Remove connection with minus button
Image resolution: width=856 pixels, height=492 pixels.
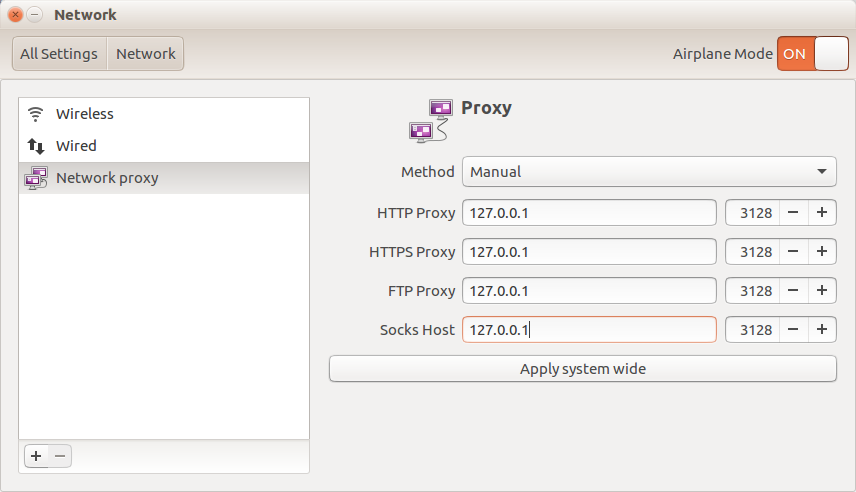[x=60, y=456]
